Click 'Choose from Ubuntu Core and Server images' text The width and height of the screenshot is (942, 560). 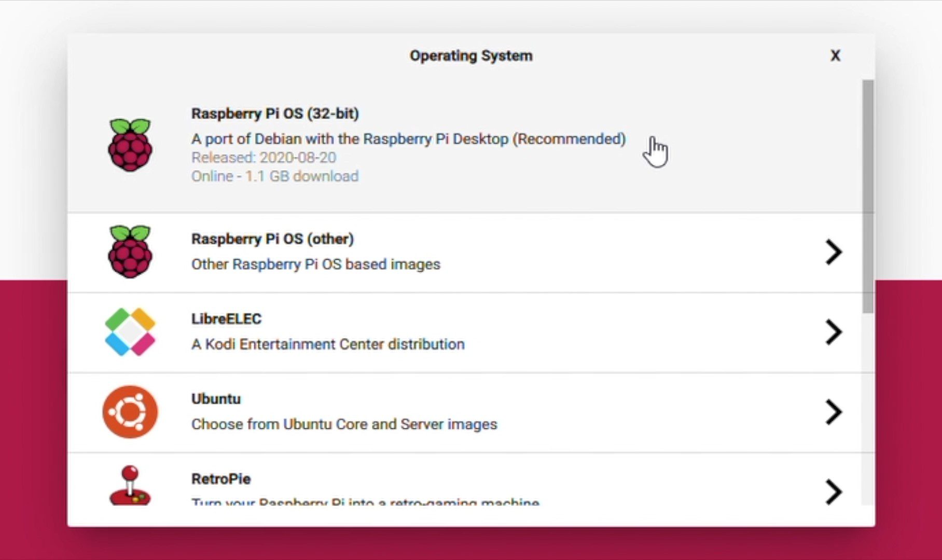pyautogui.click(x=344, y=424)
